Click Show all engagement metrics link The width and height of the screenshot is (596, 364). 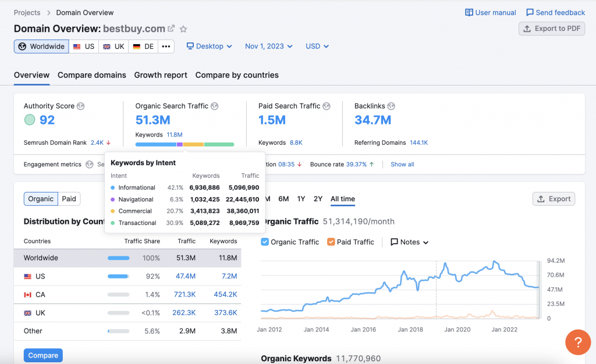402,165
